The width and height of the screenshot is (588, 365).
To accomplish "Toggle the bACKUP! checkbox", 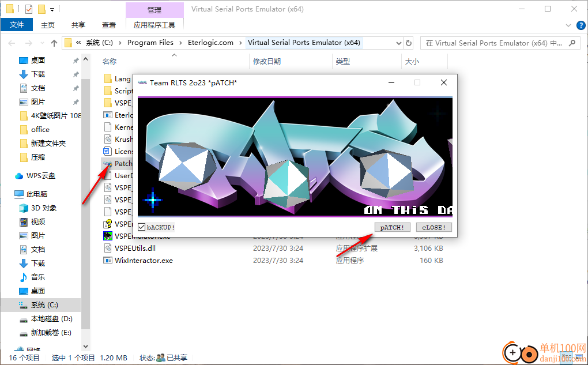I will (x=141, y=227).
